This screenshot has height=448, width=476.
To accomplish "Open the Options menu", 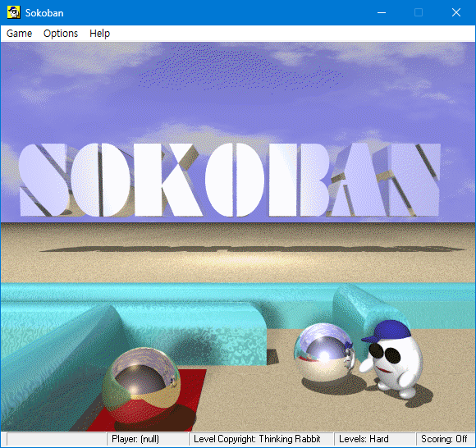I will point(61,34).
